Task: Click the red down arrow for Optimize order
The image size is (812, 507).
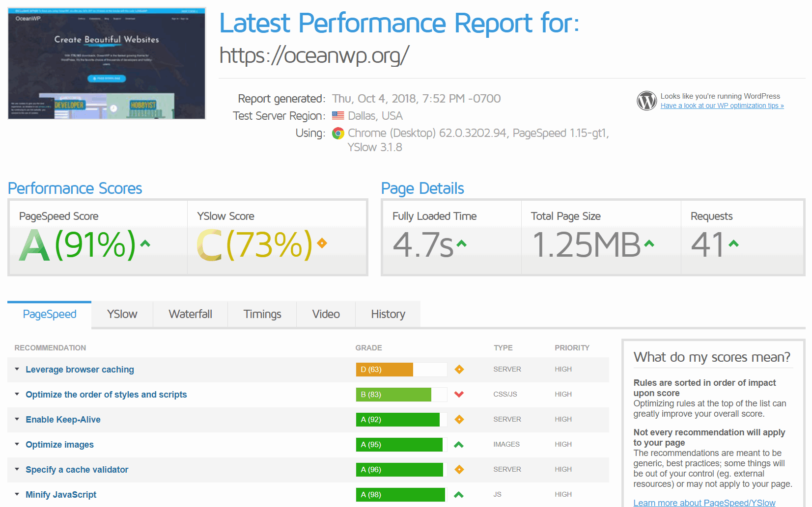Action: pyautogui.click(x=459, y=394)
